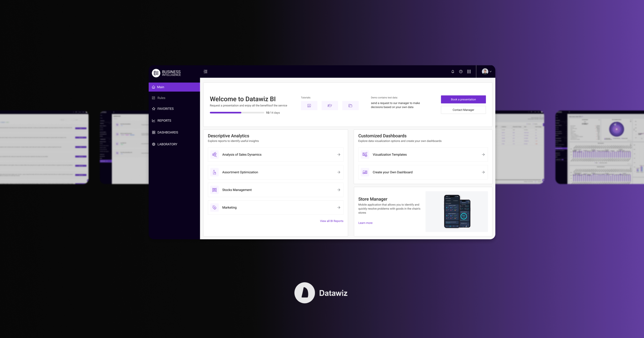Click the Assortment Optimization icon
The width and height of the screenshot is (644, 338).
(x=215, y=172)
